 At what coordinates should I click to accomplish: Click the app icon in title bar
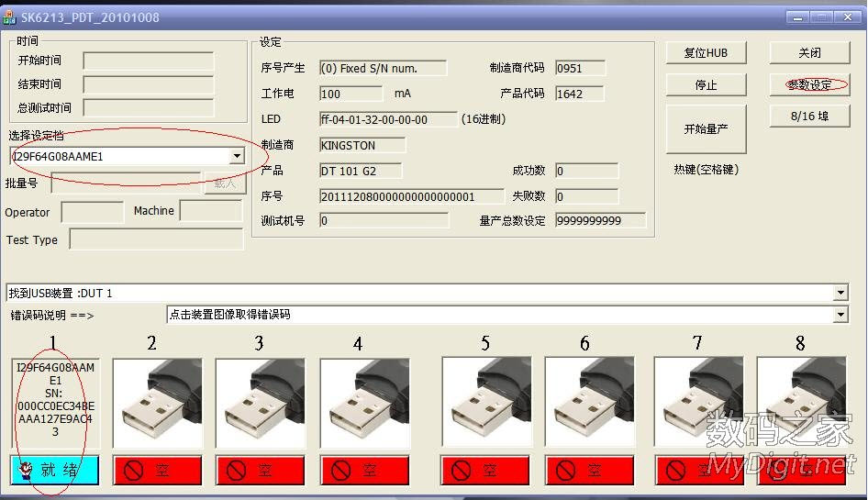pos(10,16)
